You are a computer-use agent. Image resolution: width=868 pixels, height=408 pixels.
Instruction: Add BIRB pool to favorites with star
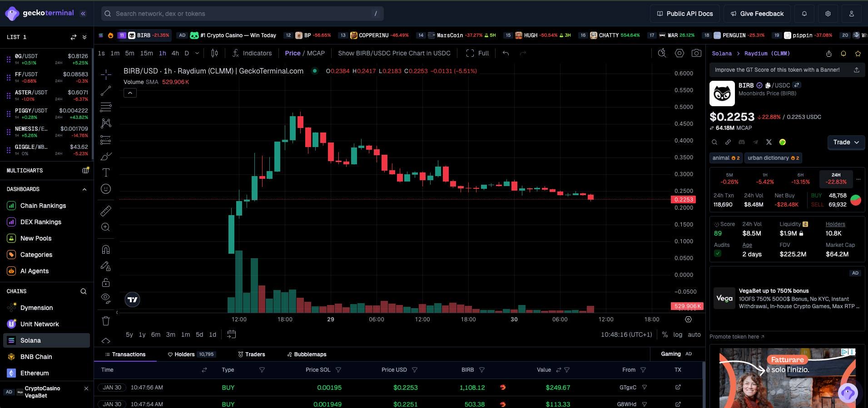(858, 54)
